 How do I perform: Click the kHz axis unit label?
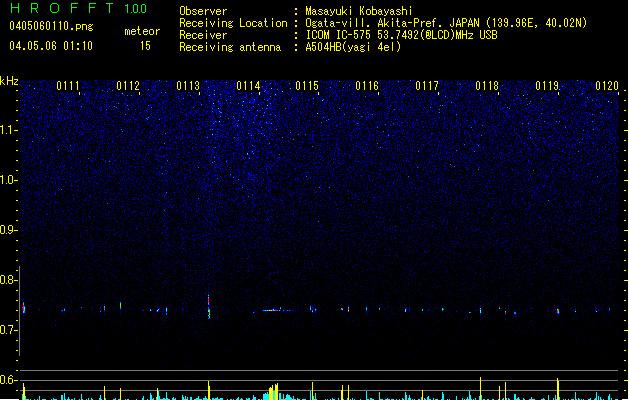pos(9,81)
